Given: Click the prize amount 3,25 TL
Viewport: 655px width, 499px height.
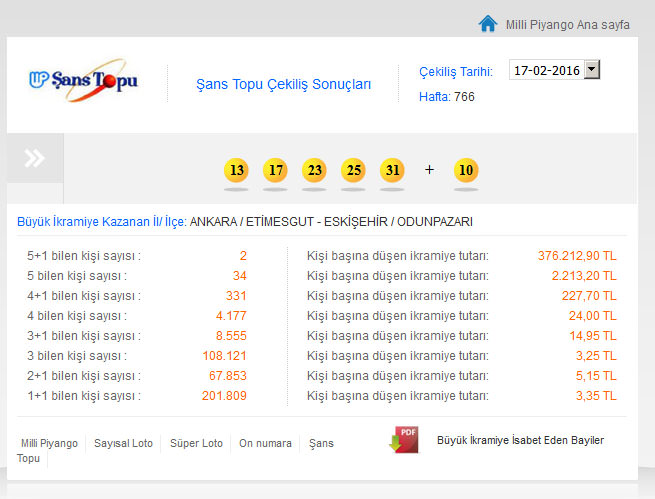Looking at the screenshot, I should [x=596, y=356].
